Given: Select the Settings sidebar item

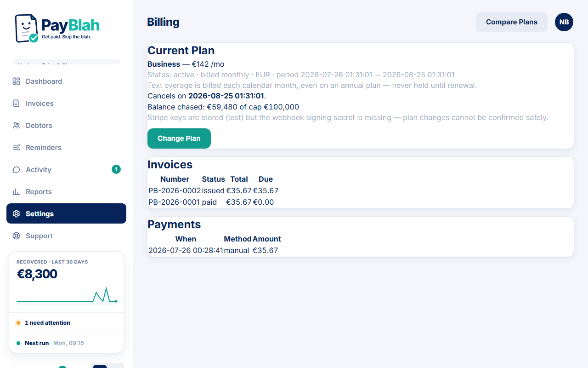Looking at the screenshot, I should click(x=66, y=213).
